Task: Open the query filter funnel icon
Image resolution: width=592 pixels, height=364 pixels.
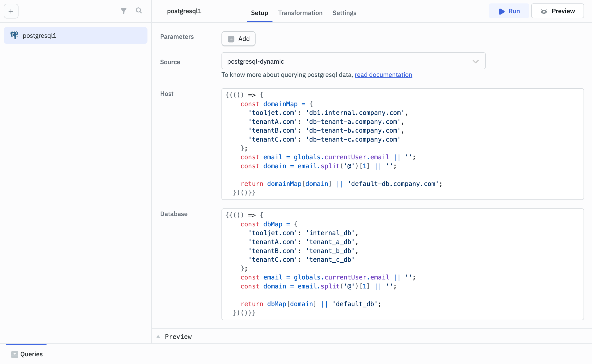Action: click(x=123, y=11)
